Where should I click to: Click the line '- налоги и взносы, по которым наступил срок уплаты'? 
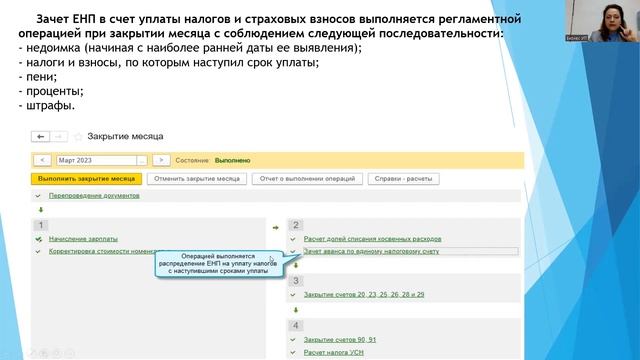[x=169, y=62]
